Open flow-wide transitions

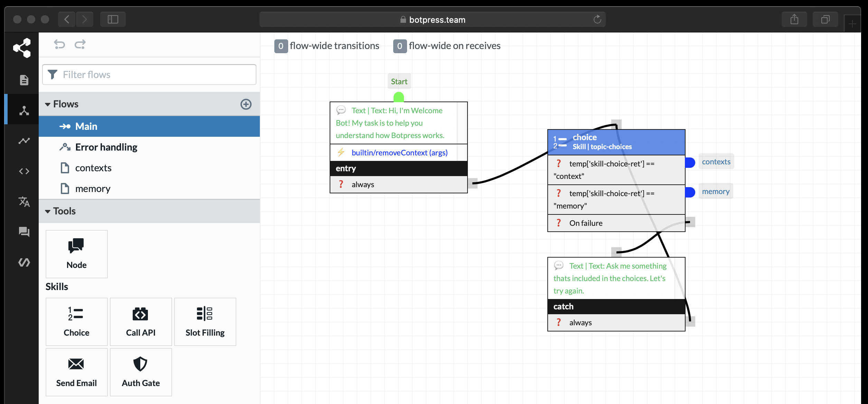pos(327,46)
